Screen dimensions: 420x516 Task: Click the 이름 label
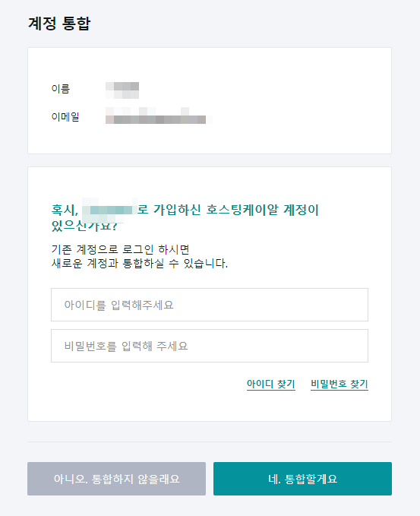point(61,89)
